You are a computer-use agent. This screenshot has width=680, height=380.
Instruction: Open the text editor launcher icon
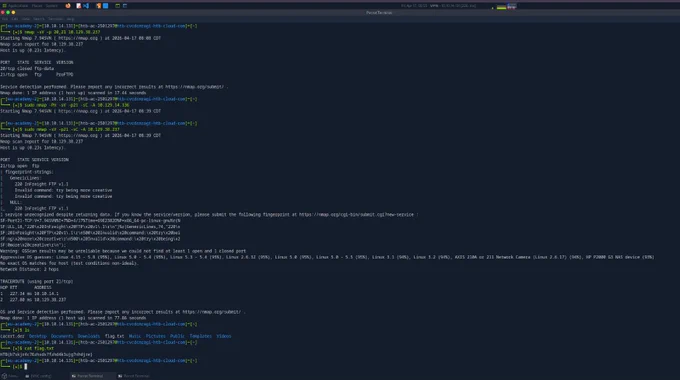point(78,6)
